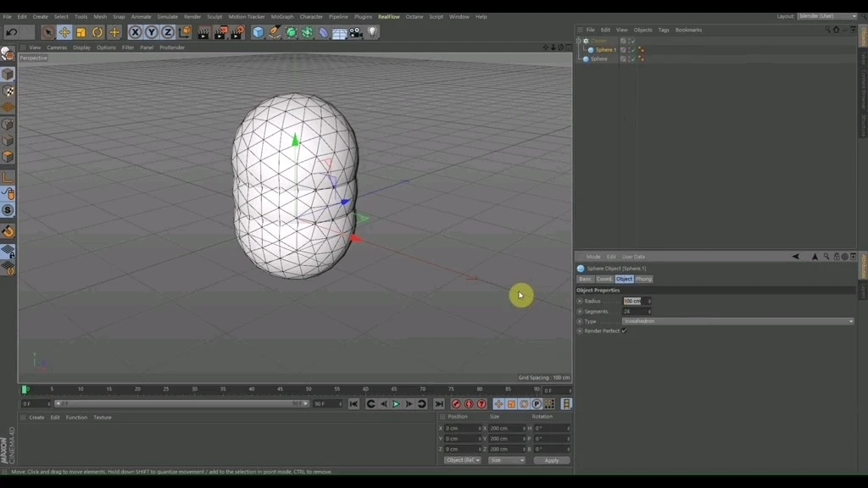
Task: Switch to the Coord. tab
Action: pyautogui.click(x=604, y=279)
